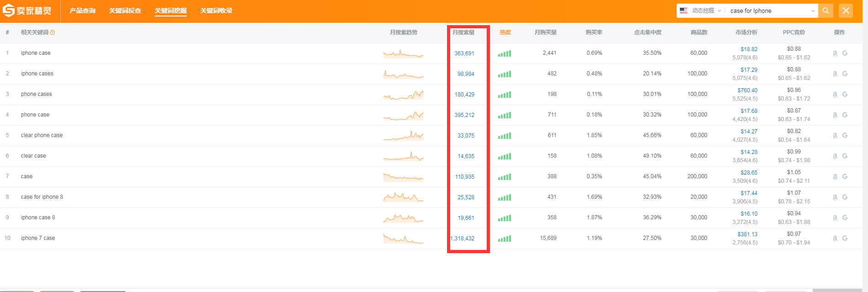Click the 15,689 monthly purchases value
Viewport: 868px width, 292px height.
click(x=548, y=238)
